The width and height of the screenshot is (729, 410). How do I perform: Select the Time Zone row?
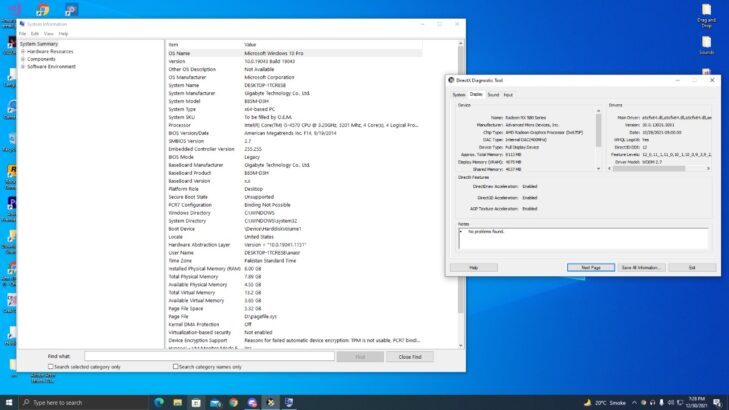point(294,261)
